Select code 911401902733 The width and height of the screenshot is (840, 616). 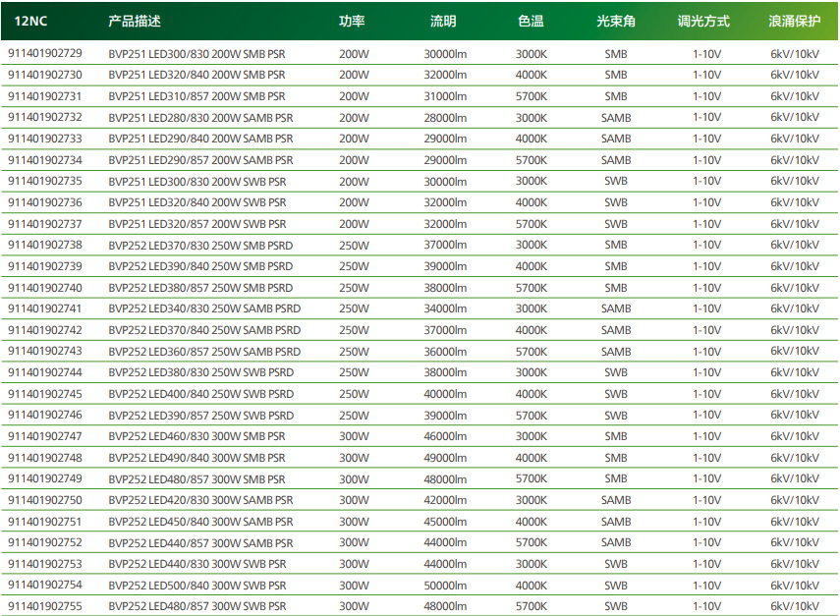45,139
